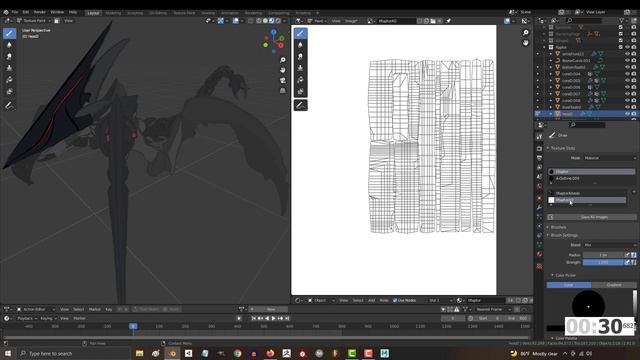This screenshot has width=640, height=360.
Task: Adjust the brush Radius slider
Action: point(603,255)
